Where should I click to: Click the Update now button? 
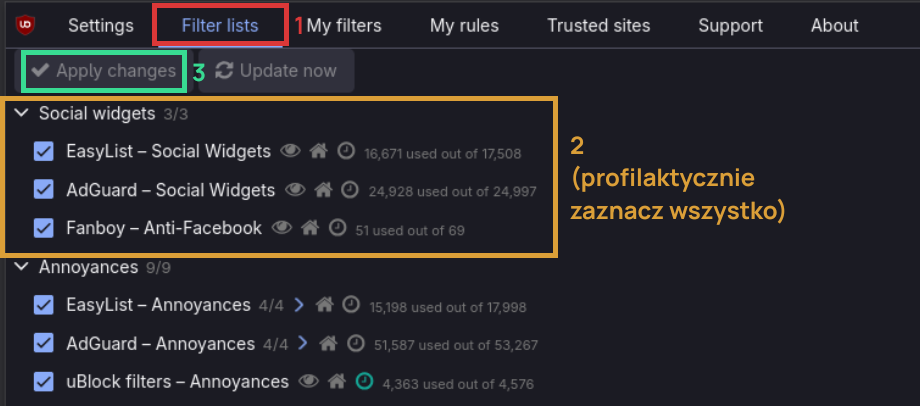click(x=276, y=71)
